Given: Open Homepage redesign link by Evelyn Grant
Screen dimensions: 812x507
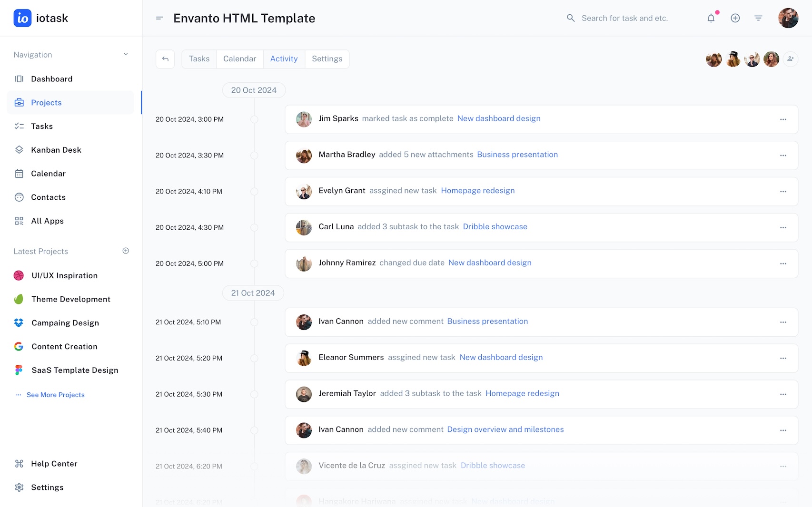Looking at the screenshot, I should pos(477,191).
